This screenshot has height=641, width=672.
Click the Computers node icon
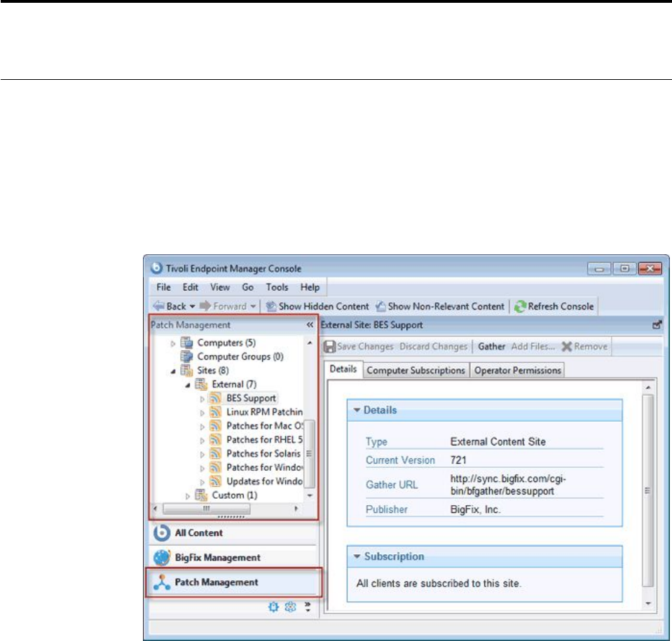point(186,343)
